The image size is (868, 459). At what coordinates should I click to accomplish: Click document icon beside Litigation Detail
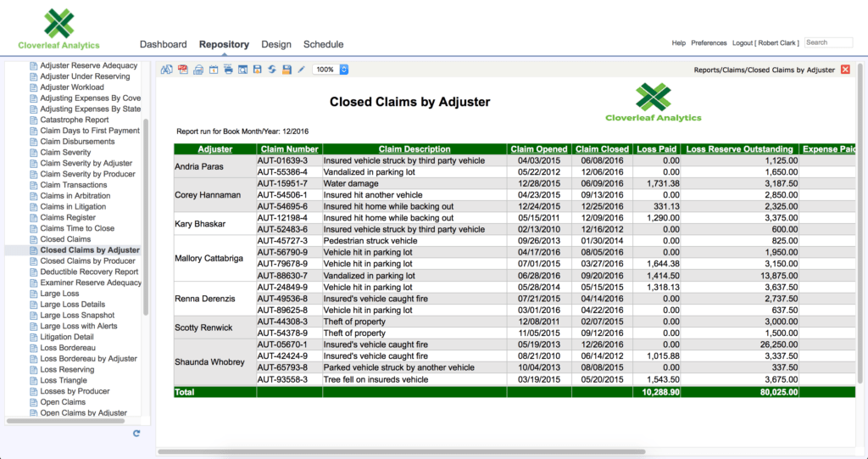[x=33, y=337]
